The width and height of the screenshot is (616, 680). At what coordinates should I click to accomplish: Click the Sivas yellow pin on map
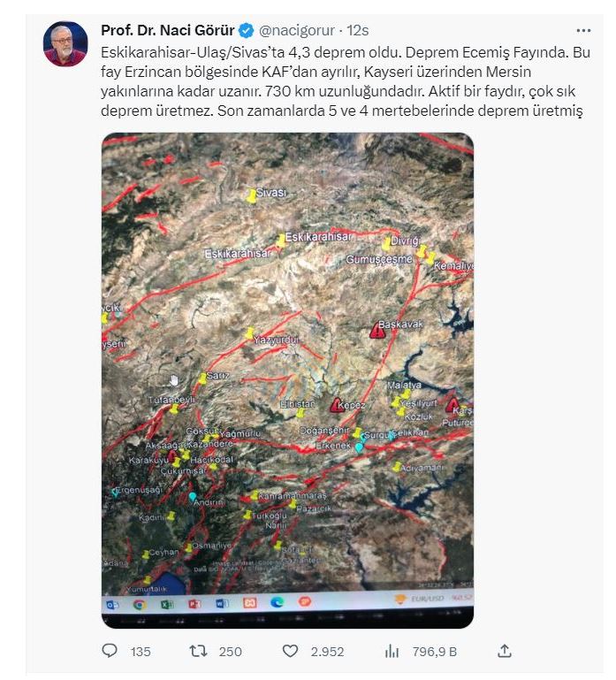coord(251,196)
